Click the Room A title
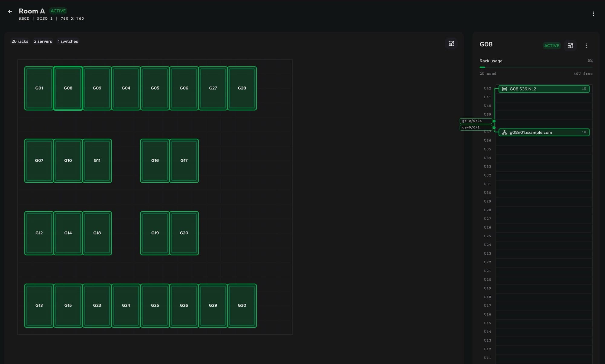The height and width of the screenshot is (364, 605). point(32,11)
